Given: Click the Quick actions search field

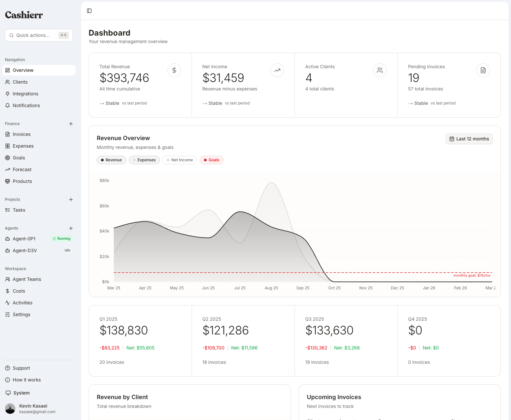Looking at the screenshot, I should coord(39,35).
